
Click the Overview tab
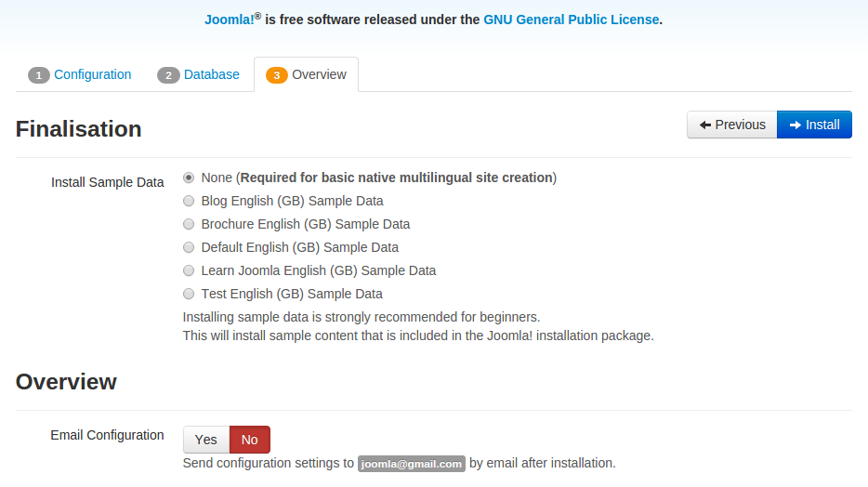[x=306, y=74]
